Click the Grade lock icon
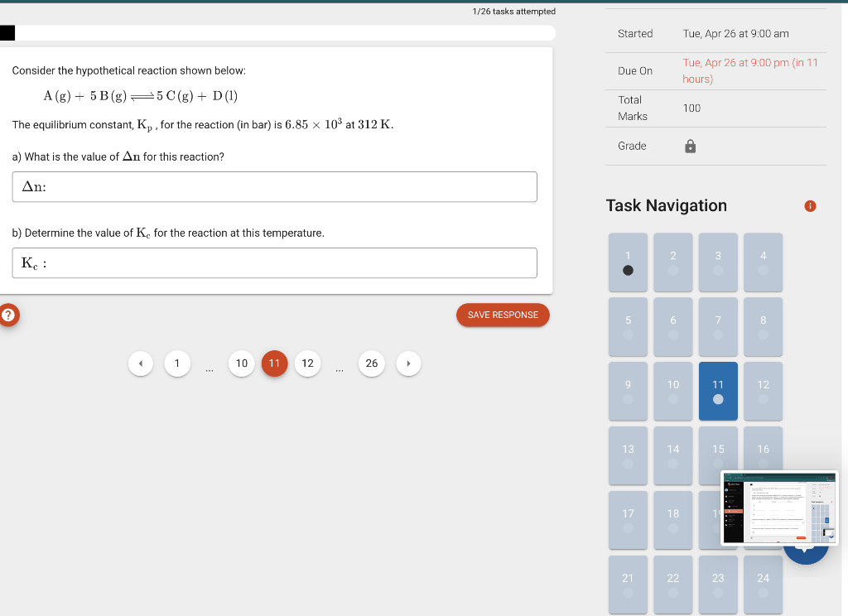Viewport: 848px width, 616px height. tap(690, 147)
